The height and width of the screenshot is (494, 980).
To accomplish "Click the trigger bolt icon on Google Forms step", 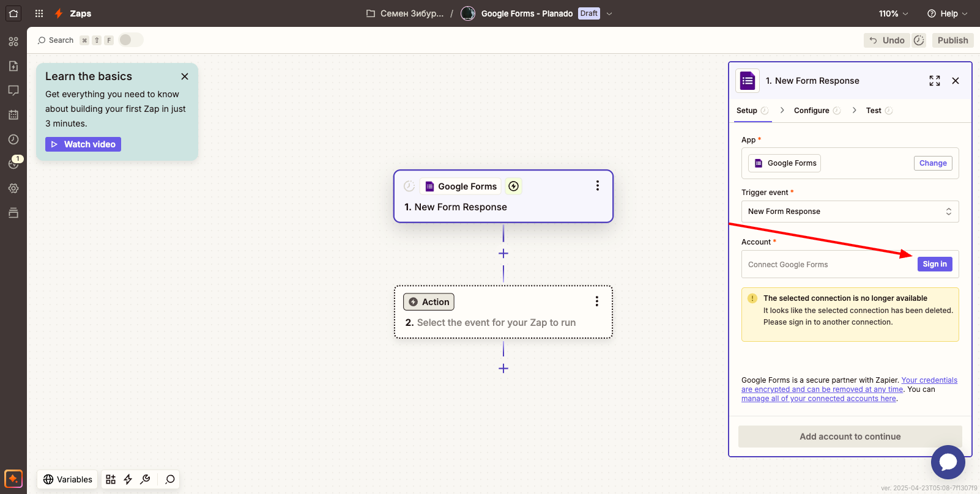I will (514, 186).
